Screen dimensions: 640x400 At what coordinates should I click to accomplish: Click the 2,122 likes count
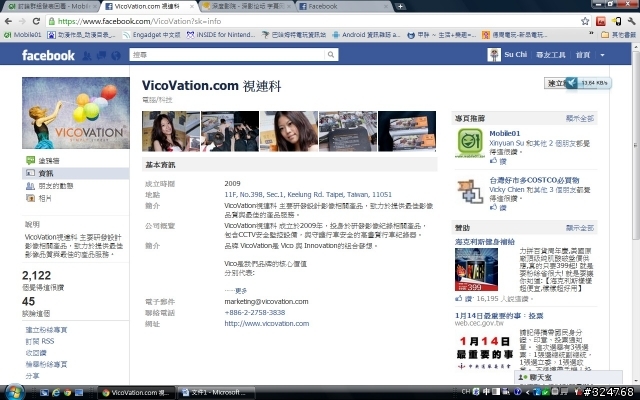[36, 276]
